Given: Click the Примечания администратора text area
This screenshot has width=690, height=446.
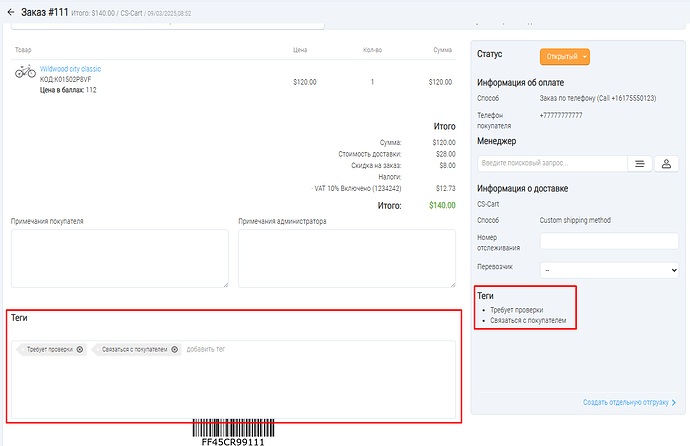Looking at the screenshot, I should click(x=347, y=258).
